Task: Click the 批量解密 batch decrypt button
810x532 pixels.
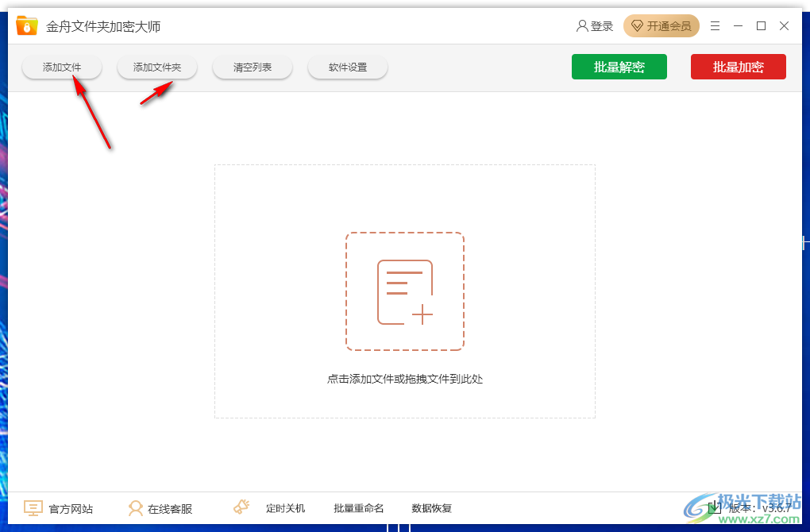Action: tap(619, 67)
